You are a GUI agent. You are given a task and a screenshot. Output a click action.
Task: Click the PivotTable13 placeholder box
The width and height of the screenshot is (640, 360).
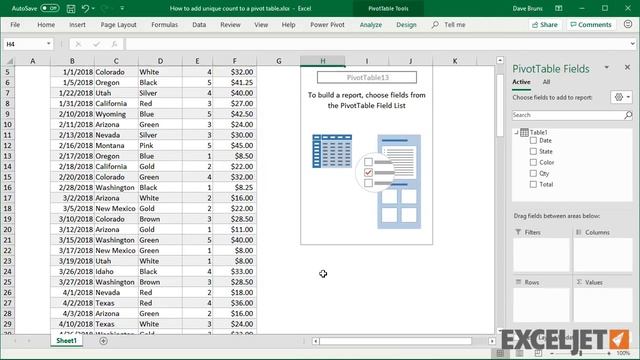click(x=367, y=77)
